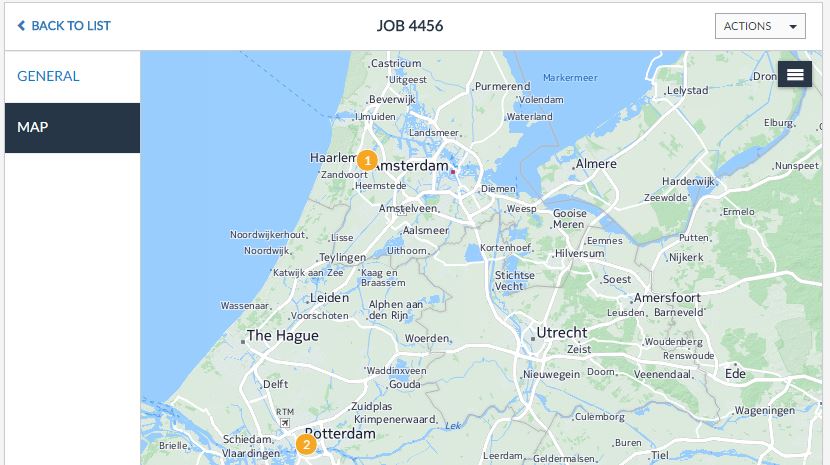This screenshot has width=830, height=465.
Task: Click the ACTIONS dropdown caret arrow
Action: (792, 26)
